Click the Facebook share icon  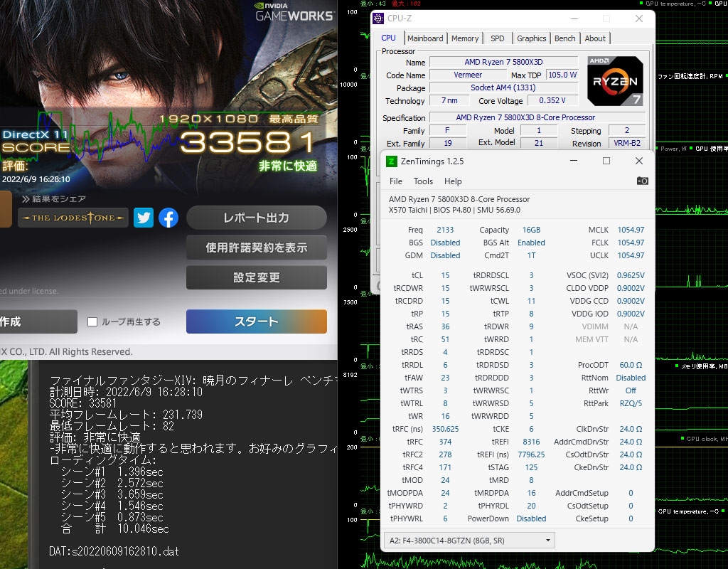168,218
